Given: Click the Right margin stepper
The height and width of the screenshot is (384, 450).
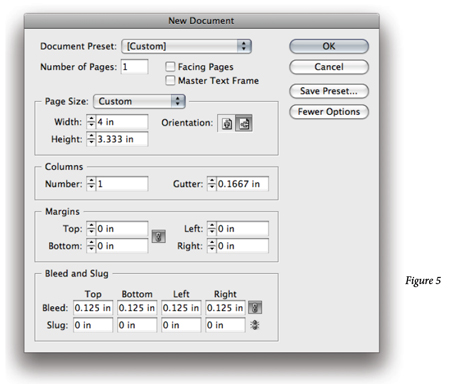Looking at the screenshot, I should click(x=212, y=246).
